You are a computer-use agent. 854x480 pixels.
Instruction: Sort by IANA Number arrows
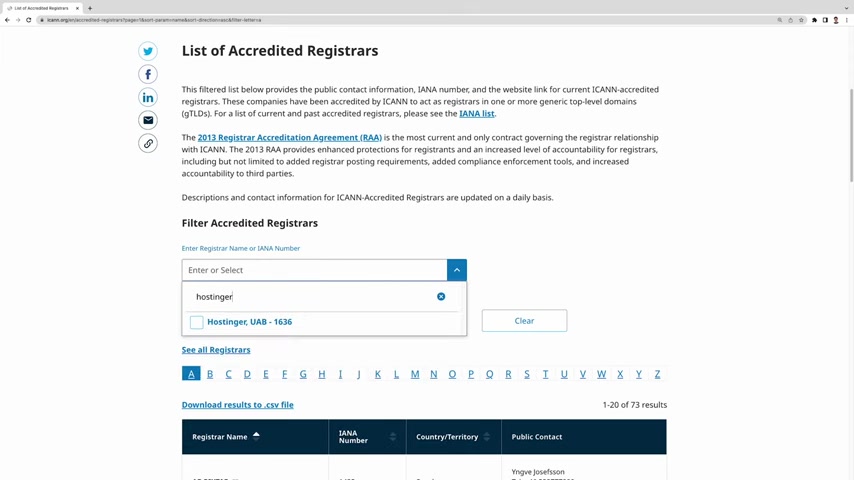393,437
